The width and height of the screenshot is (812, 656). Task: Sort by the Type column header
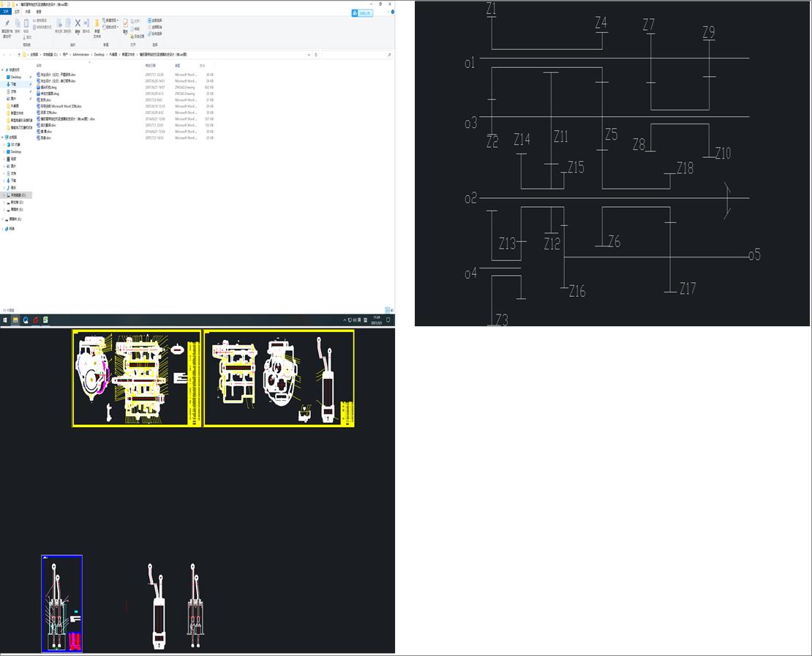pyautogui.click(x=177, y=66)
